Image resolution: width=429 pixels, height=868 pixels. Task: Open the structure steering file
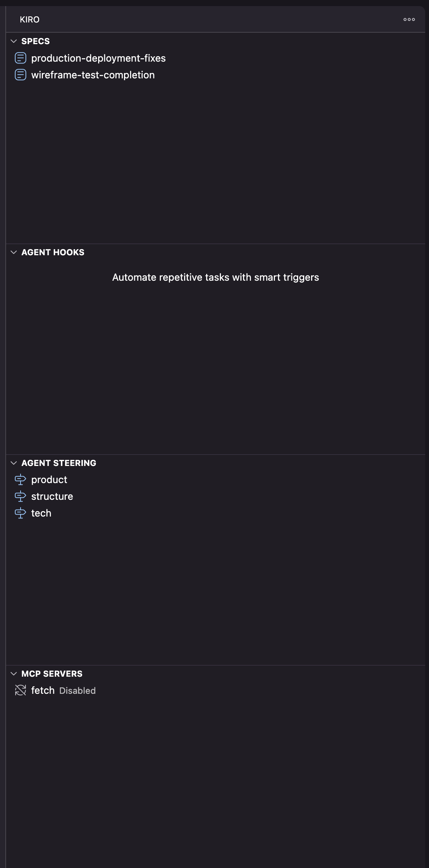pyautogui.click(x=52, y=496)
